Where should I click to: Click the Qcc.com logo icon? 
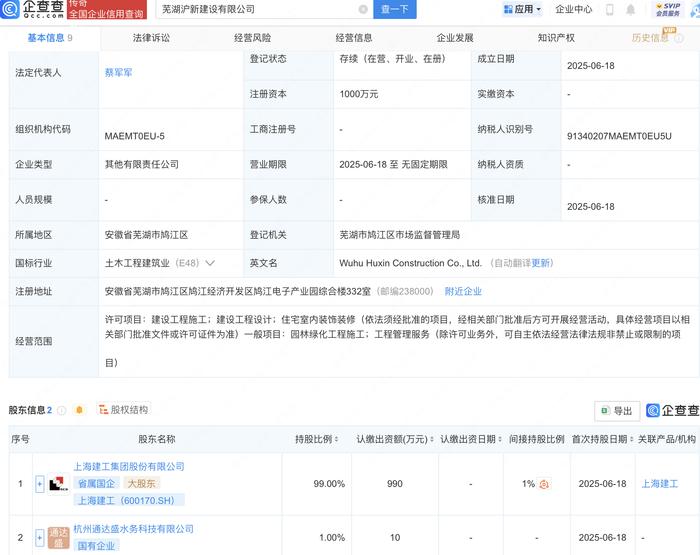pos(10,9)
